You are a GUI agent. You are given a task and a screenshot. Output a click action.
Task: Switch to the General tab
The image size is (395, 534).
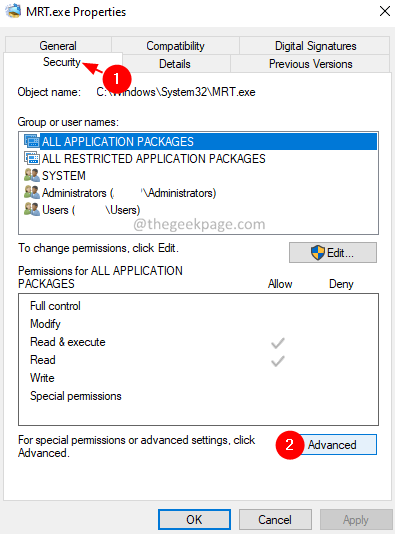pyautogui.click(x=58, y=46)
